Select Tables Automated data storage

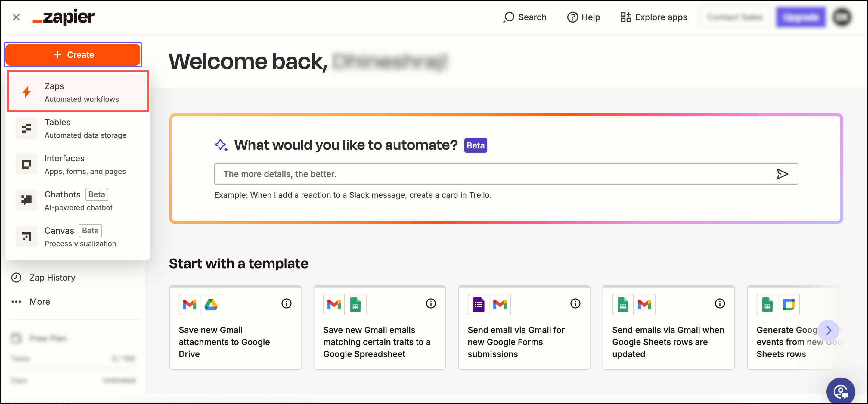[x=78, y=128]
